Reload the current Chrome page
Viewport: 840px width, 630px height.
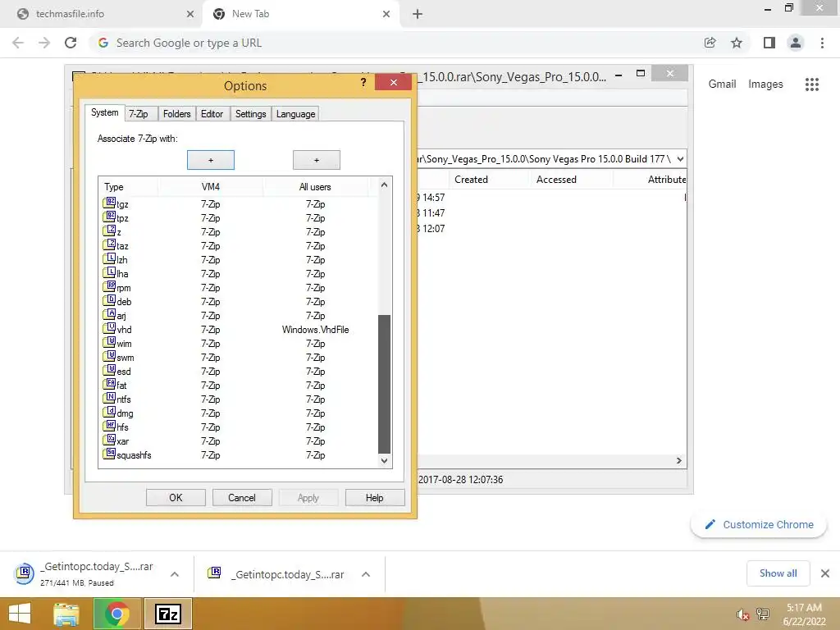tap(71, 43)
